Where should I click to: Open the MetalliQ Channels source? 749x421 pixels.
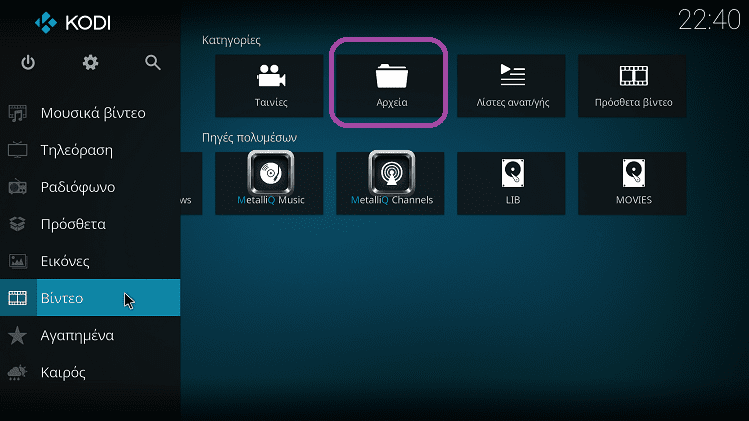[390, 184]
